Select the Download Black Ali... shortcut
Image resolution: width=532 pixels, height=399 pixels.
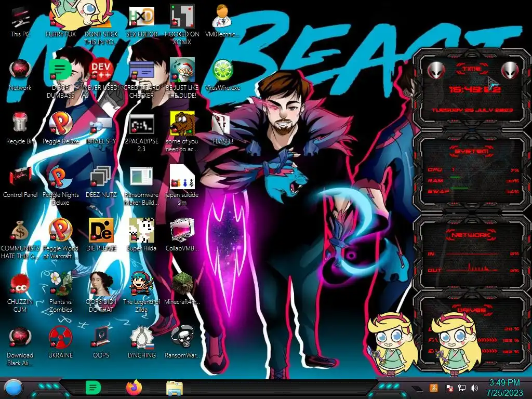pyautogui.click(x=20, y=347)
